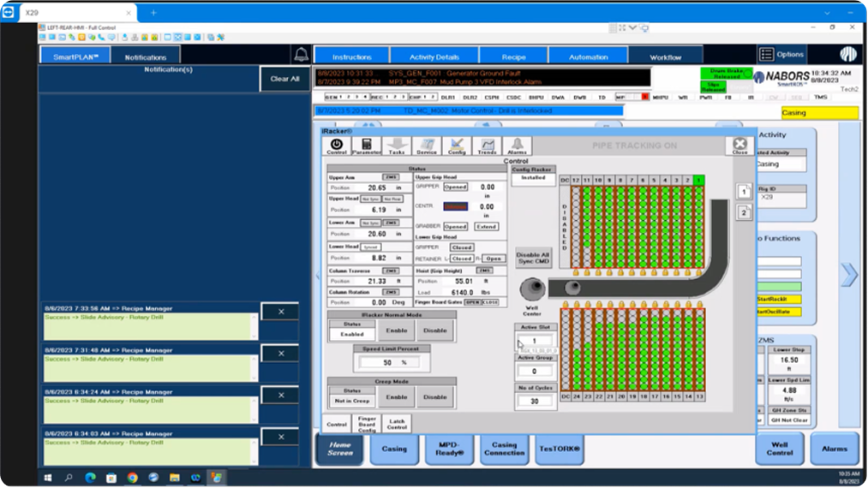Open Well Control screen

point(780,449)
